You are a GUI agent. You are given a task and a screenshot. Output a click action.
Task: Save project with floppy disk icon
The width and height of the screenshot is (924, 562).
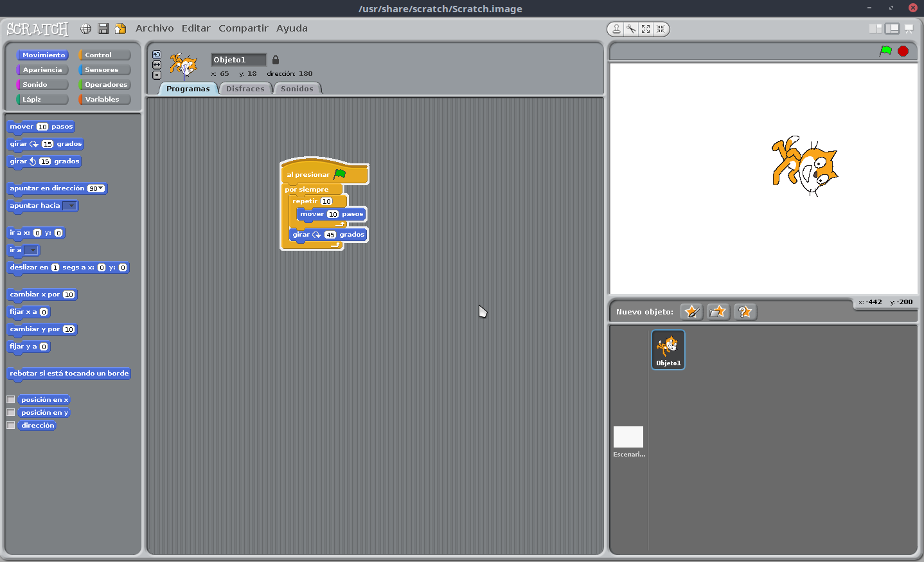click(x=103, y=29)
